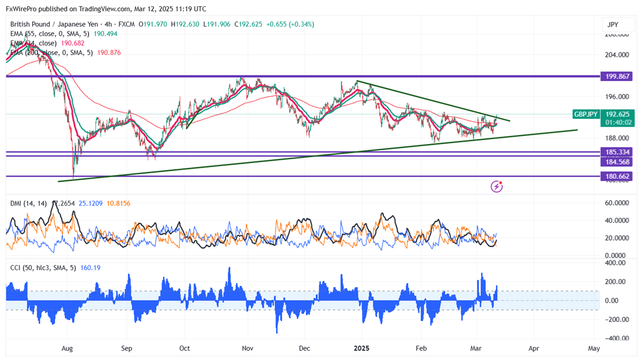Image resolution: width=644 pixels, height=359 pixels.
Task: Click the CCI (50, hlc3, SMA, 5) legend
Action: click(43, 267)
